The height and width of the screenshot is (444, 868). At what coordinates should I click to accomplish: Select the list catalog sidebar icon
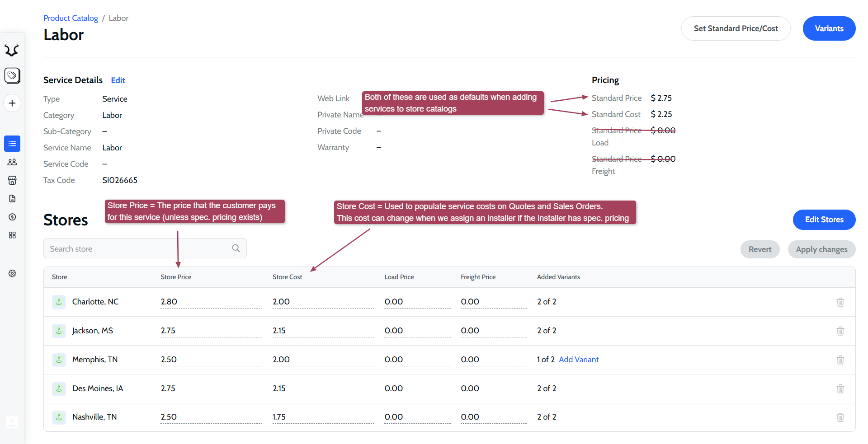[x=12, y=144]
